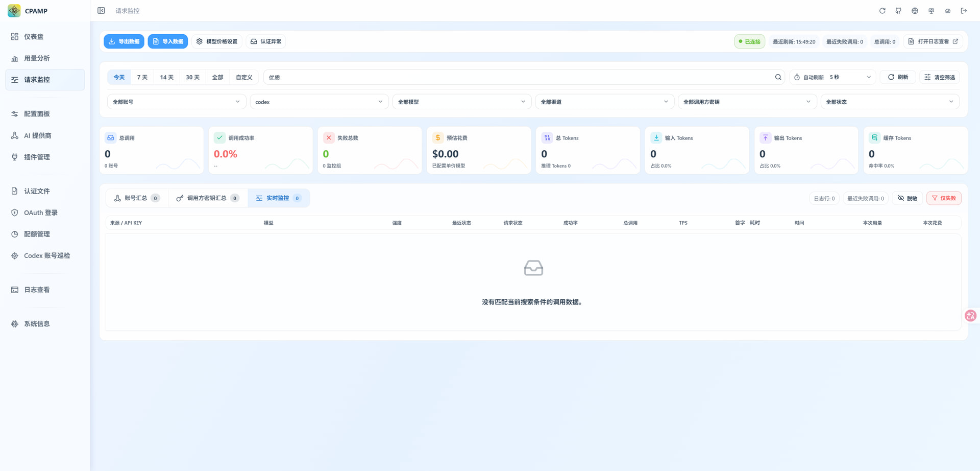980x471 pixels.
Task: Click the 输出 Tokens upload icon
Action: [766, 137]
